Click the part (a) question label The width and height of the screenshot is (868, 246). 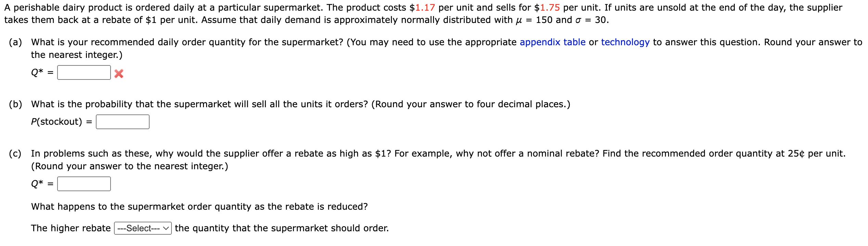click(x=205, y=42)
